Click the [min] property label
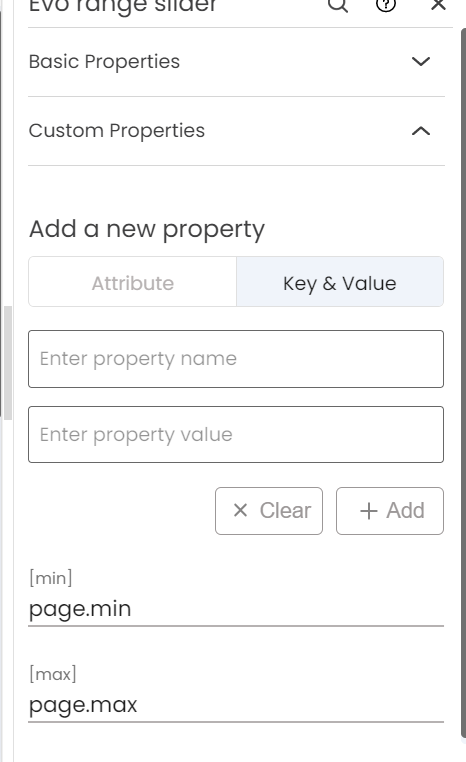466x762 pixels. 51,578
